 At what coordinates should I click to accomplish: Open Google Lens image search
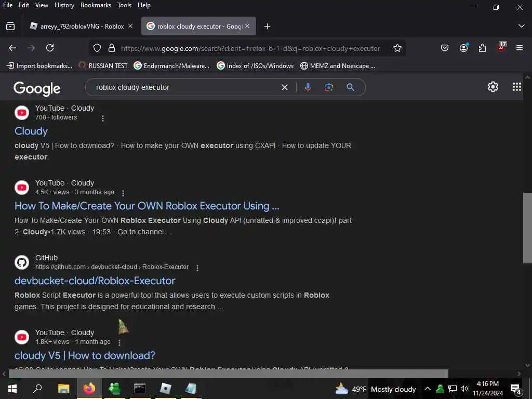pos(328,87)
